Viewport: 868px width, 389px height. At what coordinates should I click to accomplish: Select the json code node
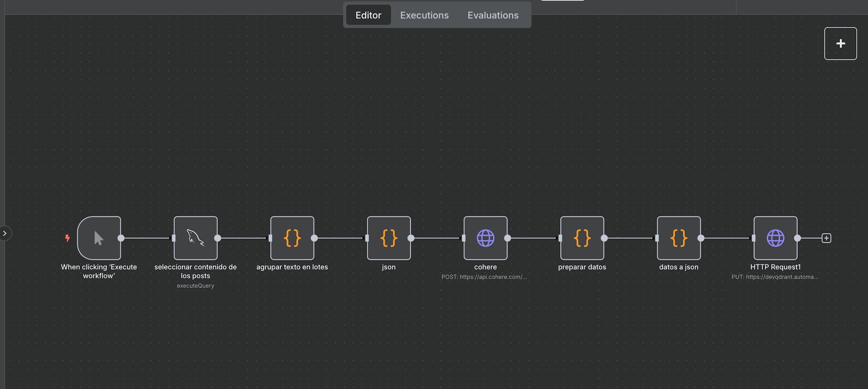(x=389, y=238)
